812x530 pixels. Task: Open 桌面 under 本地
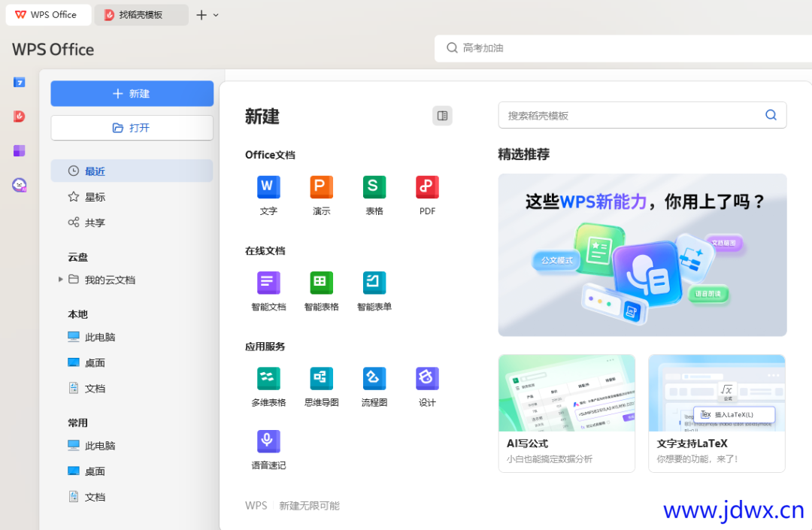[x=86, y=363]
